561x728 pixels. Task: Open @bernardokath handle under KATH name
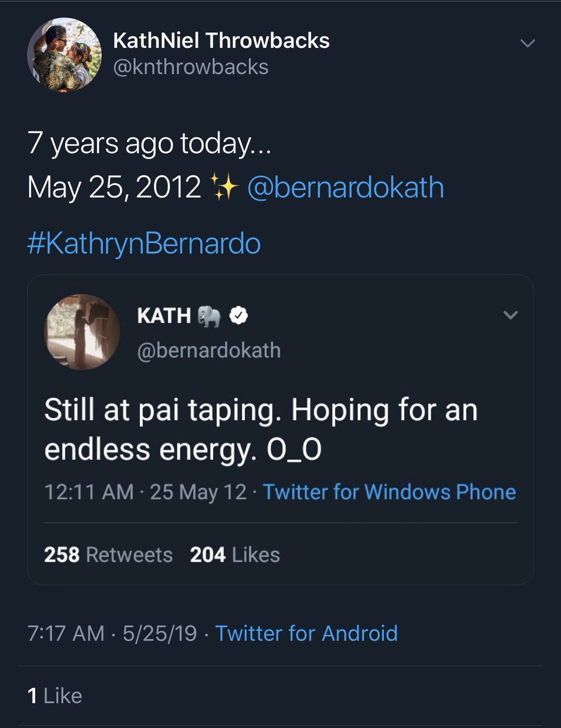[x=209, y=350]
